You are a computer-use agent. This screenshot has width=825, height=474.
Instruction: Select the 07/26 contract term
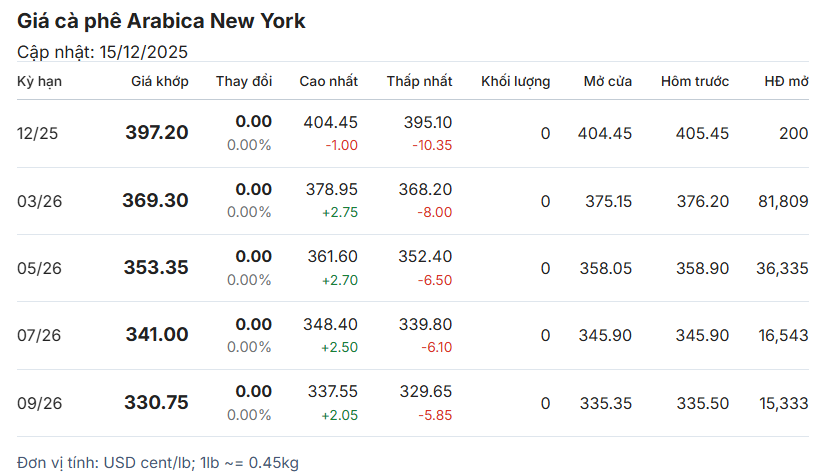point(40,336)
